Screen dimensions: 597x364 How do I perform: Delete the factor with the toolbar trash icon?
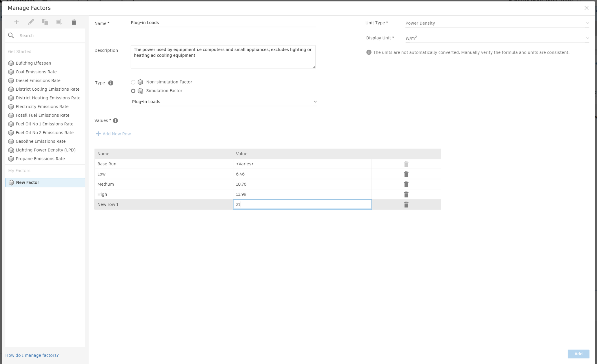pyautogui.click(x=74, y=22)
